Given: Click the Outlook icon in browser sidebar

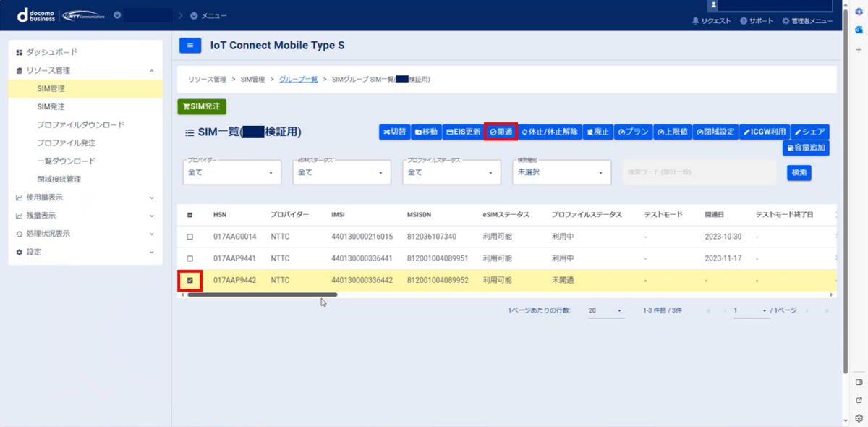Looking at the screenshot, I should [x=859, y=30].
